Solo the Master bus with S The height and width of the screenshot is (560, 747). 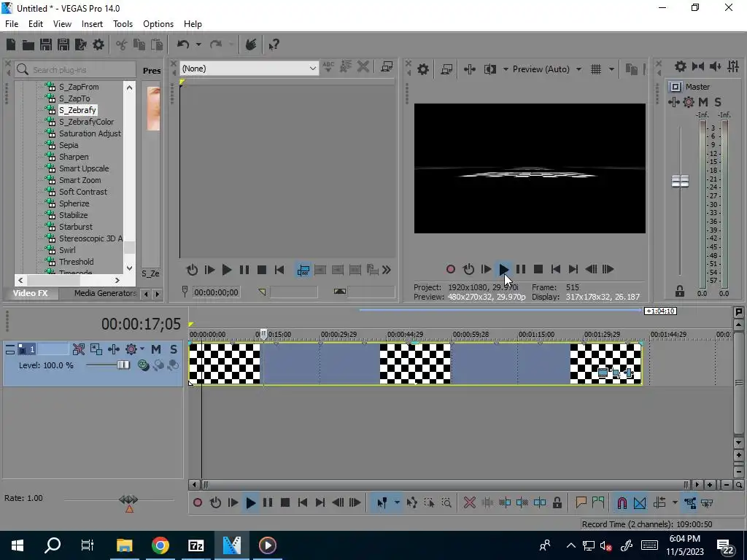[718, 102]
